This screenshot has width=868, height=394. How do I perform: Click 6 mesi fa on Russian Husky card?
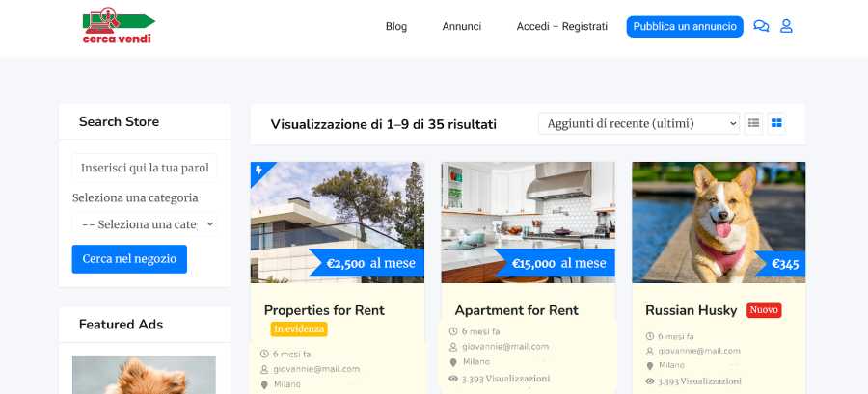pyautogui.click(x=676, y=336)
